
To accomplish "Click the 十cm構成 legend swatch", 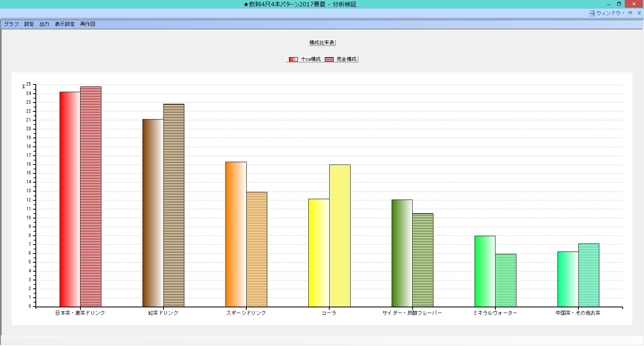I will (x=293, y=59).
